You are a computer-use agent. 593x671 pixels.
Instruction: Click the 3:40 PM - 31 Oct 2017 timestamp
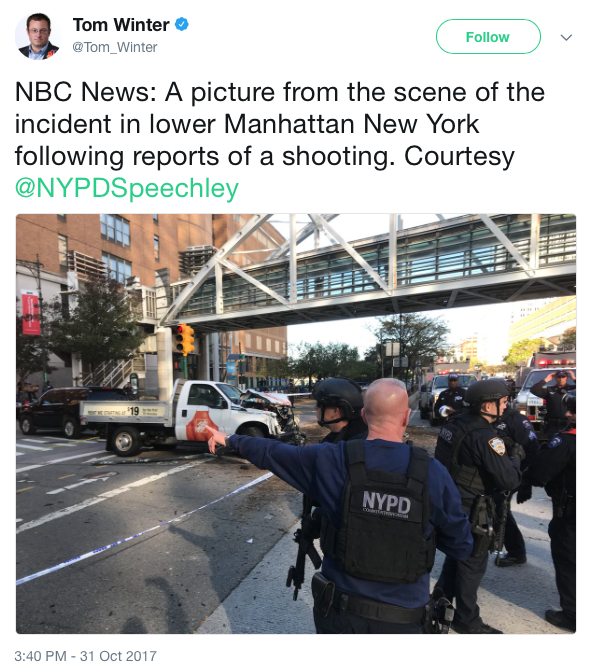point(86,656)
